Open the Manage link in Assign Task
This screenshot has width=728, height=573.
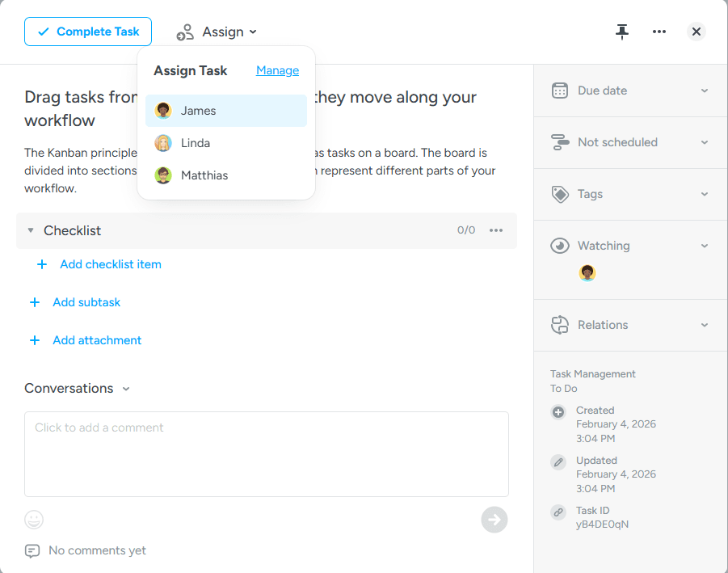pyautogui.click(x=277, y=70)
